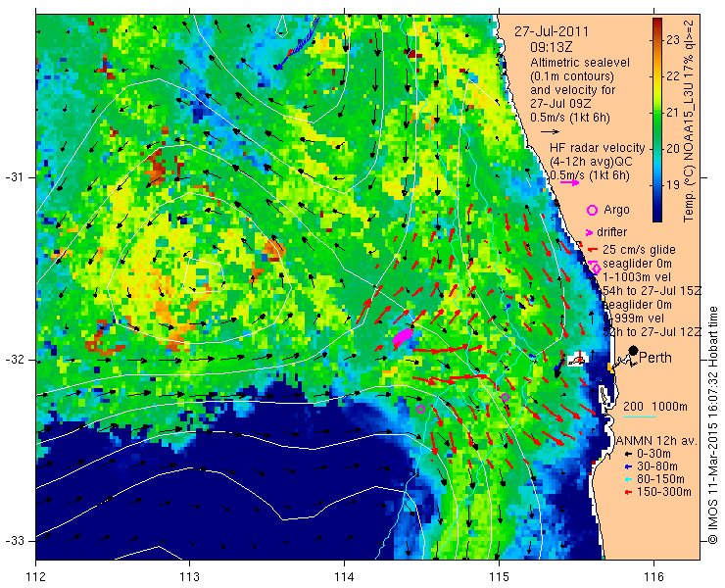Screen dimensions: 725x588
Task: Click the thick magenta drifter track on map
Action: coord(403,336)
